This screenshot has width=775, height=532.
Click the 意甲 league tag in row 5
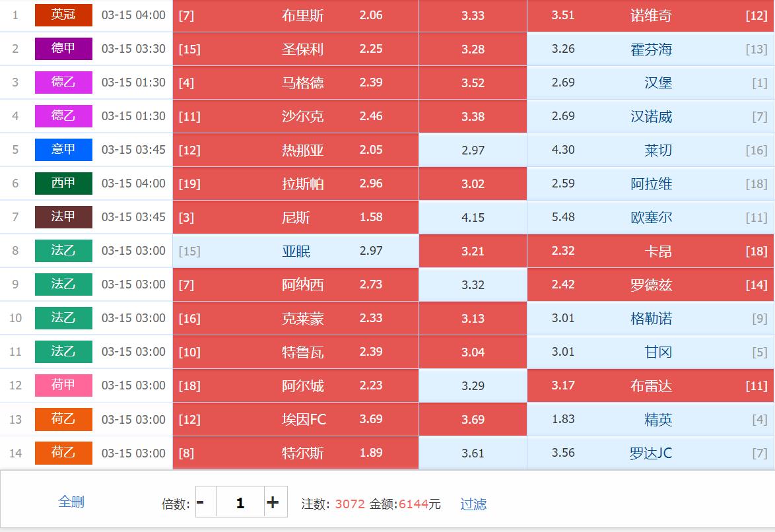click(x=63, y=149)
